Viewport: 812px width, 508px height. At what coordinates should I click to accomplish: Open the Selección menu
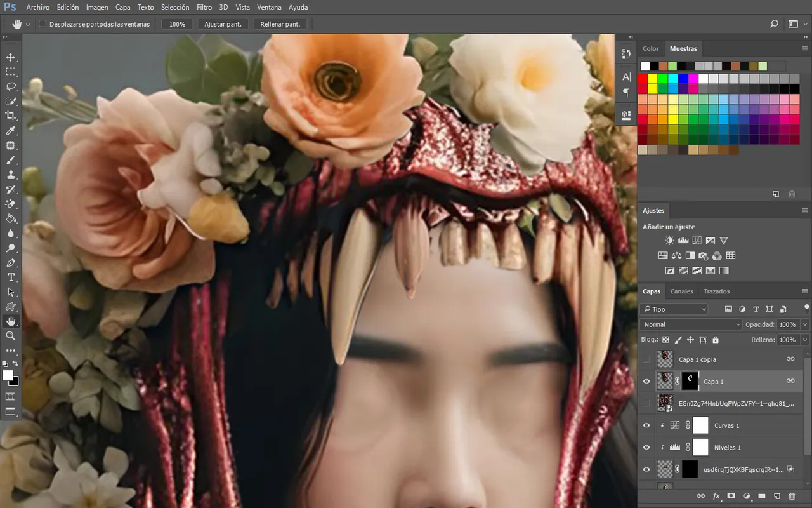[175, 8]
